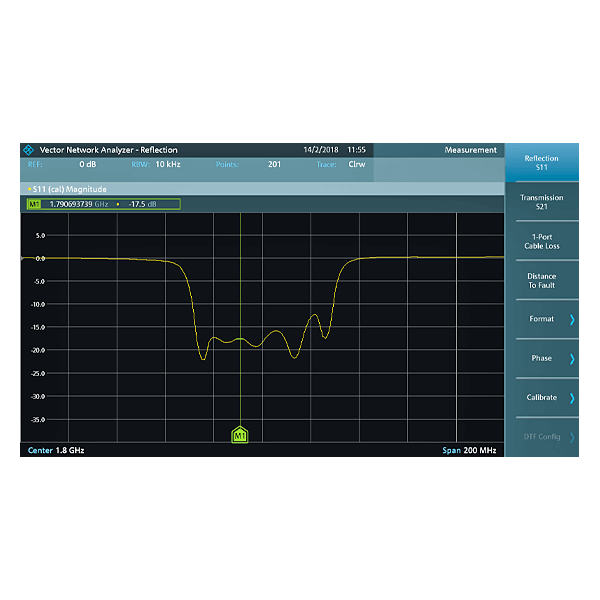Select the M1 marker icon below graph
The width and height of the screenshot is (600, 600).
click(x=240, y=435)
